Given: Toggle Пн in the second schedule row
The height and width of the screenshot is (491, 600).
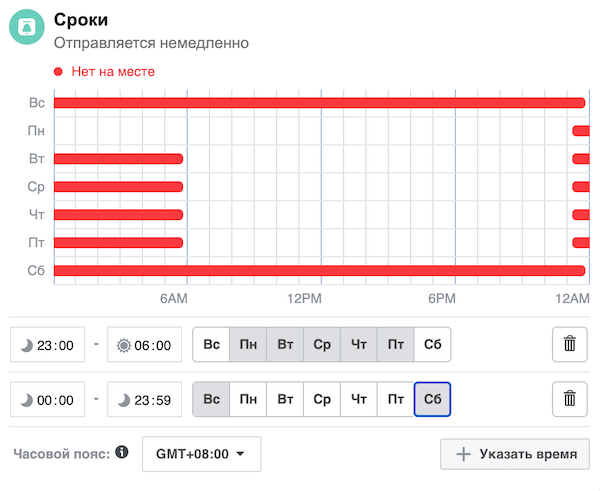Looking at the screenshot, I should 248,399.
